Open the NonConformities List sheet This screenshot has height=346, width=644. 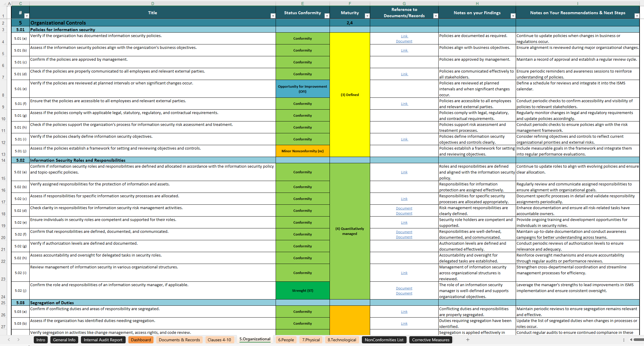coord(384,340)
